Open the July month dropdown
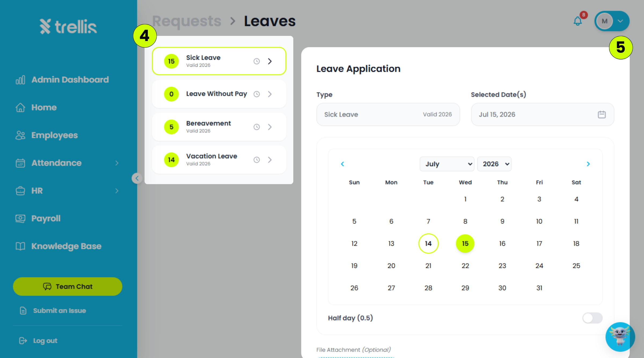Viewport: 644px width, 358px height. click(x=447, y=164)
